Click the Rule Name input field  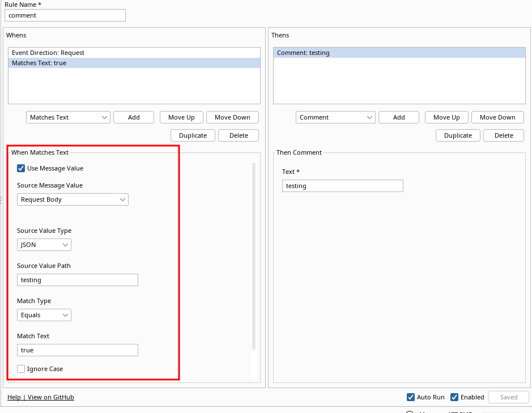point(65,15)
